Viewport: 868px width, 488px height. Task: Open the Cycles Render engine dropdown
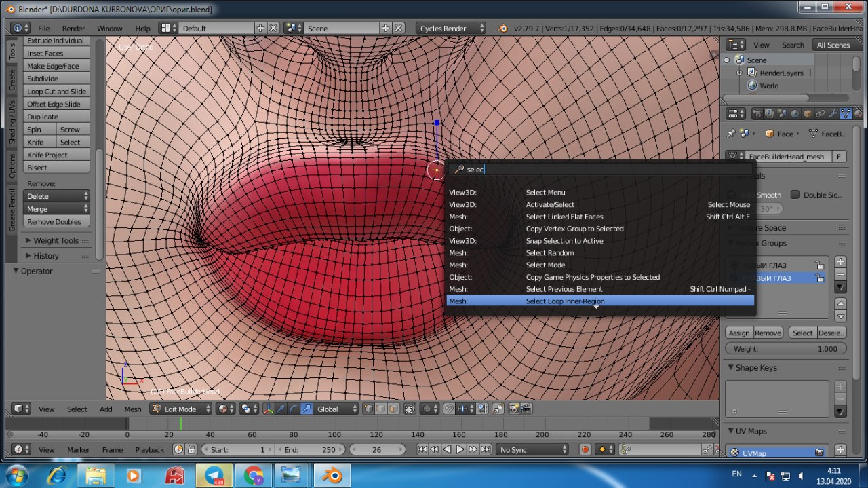(x=451, y=28)
